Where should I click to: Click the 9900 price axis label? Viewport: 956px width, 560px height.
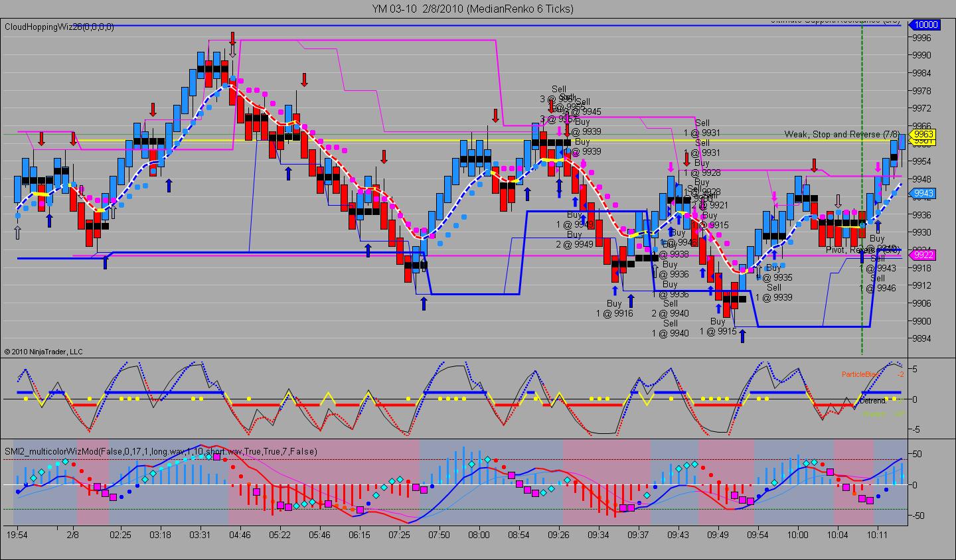coord(921,321)
